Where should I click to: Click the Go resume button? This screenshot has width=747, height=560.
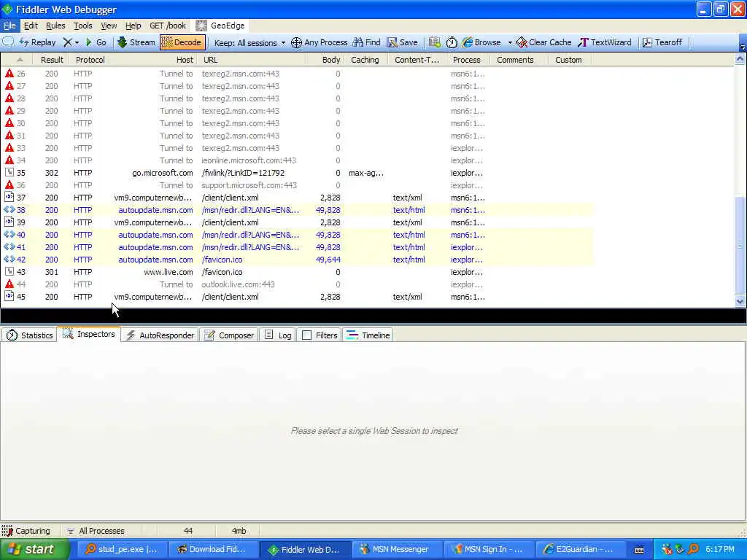point(96,42)
